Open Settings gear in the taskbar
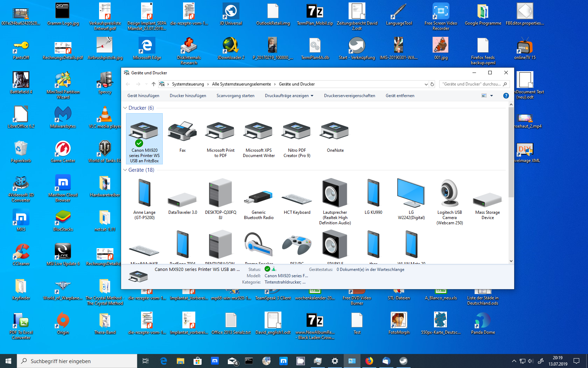Screen dimensions: 588x368 [x=335, y=361]
